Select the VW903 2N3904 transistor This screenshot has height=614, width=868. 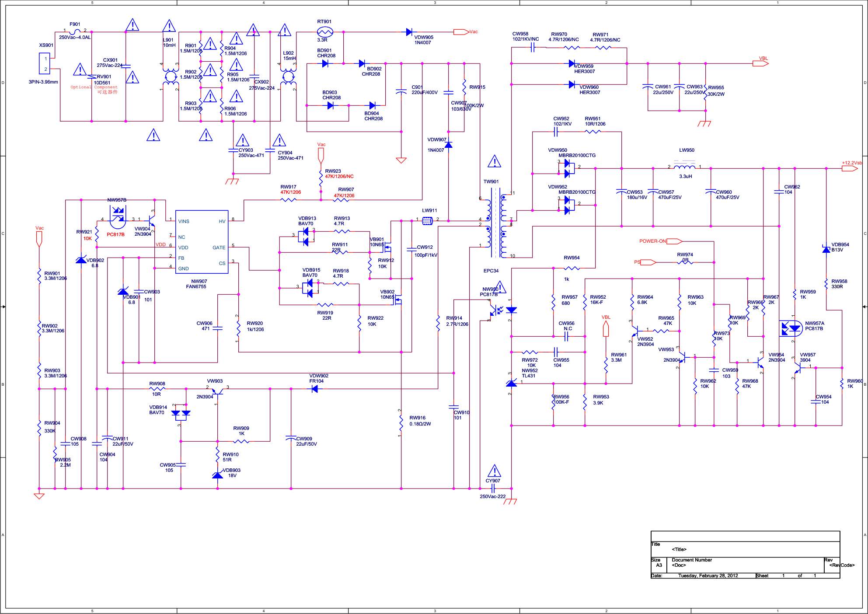coord(217,392)
